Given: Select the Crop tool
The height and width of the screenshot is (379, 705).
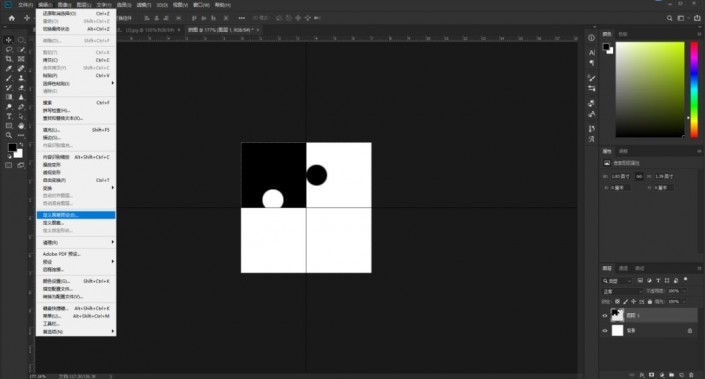Looking at the screenshot, I should pos(9,59).
